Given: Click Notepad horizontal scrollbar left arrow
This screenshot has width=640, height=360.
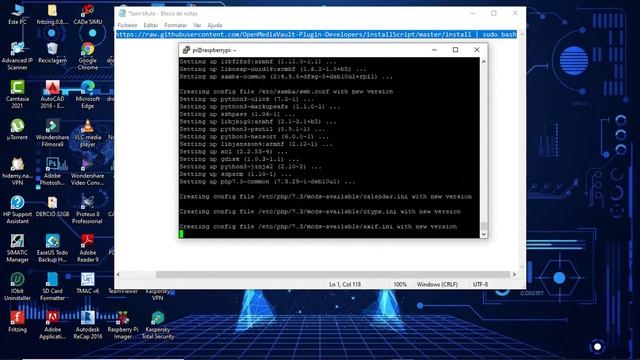Looking at the screenshot, I should pos(118,275).
